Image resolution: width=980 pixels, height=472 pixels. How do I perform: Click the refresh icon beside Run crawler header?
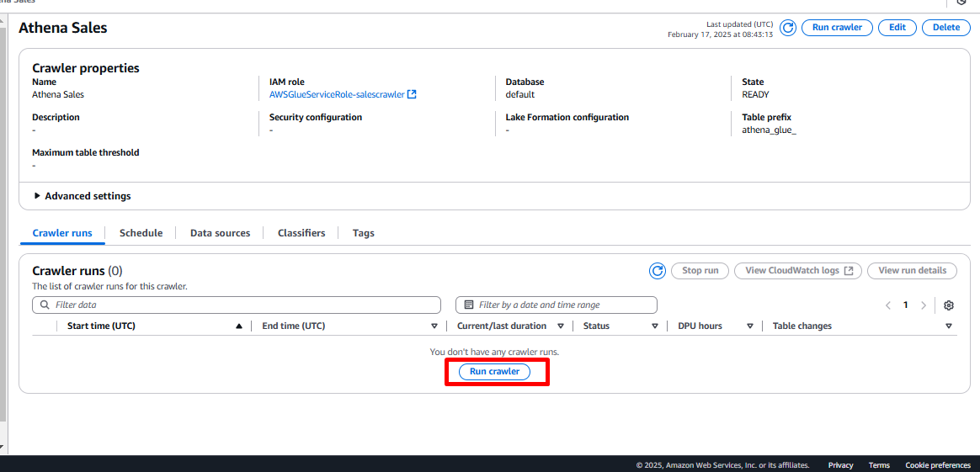(788, 28)
